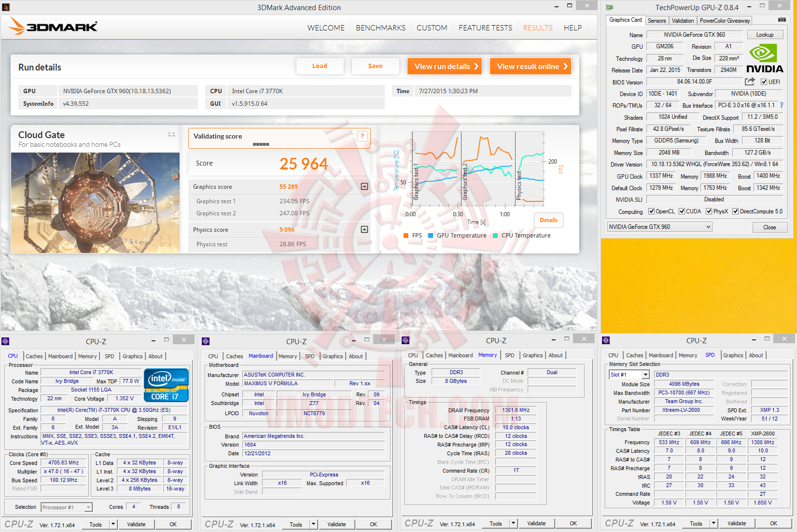The height and width of the screenshot is (532, 797).
Task: Open Tools dropdown arrow in CPU-Z SPD-tab window
Action: (x=713, y=523)
